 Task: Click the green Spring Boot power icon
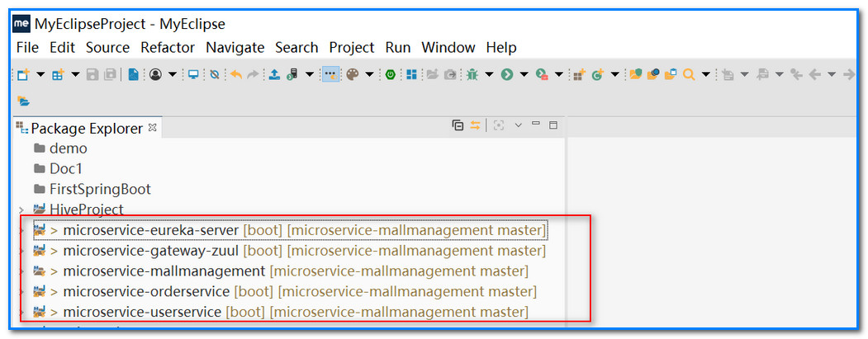click(391, 74)
